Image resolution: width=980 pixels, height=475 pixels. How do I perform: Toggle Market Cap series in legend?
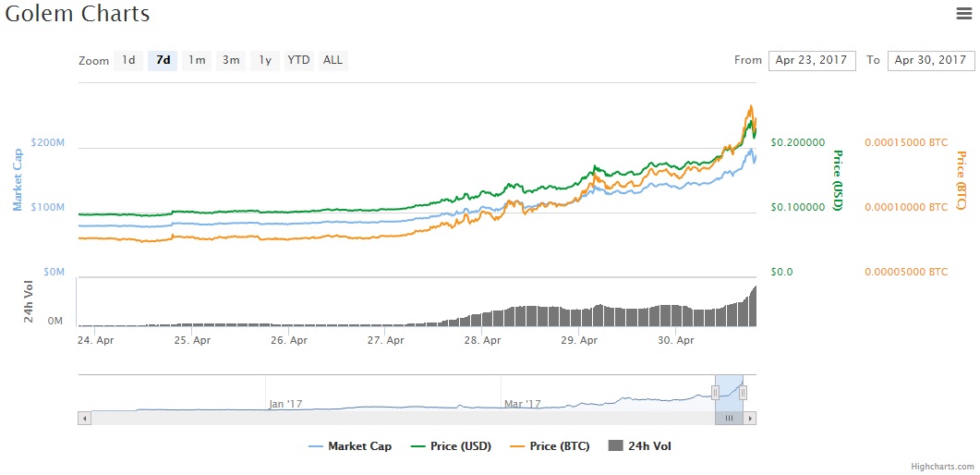(351, 446)
